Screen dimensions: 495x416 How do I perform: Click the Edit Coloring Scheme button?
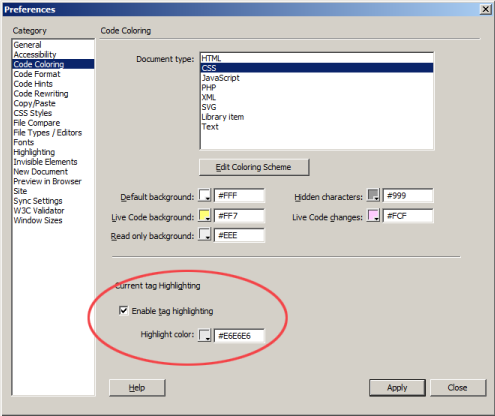254,167
